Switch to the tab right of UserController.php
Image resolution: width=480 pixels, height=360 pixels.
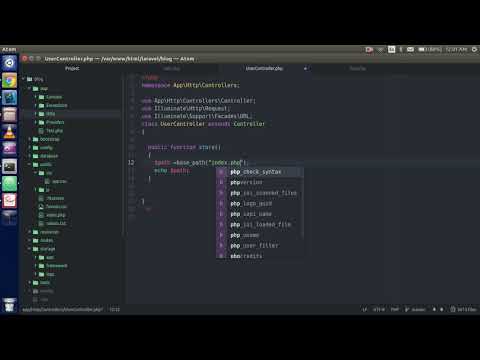[x=358, y=68]
